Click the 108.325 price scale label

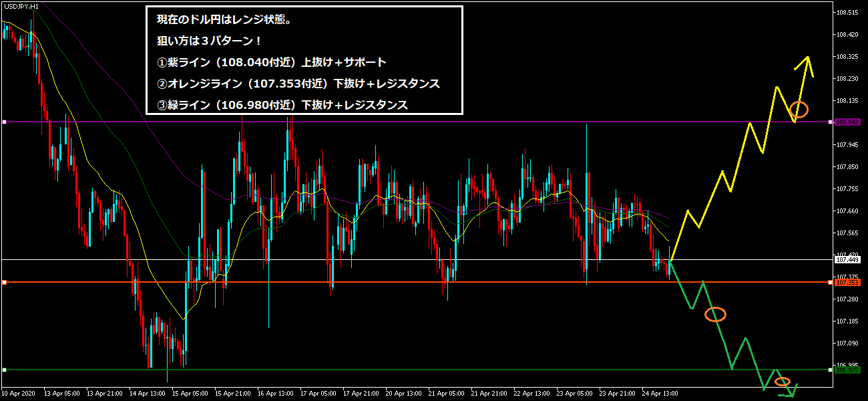849,56
